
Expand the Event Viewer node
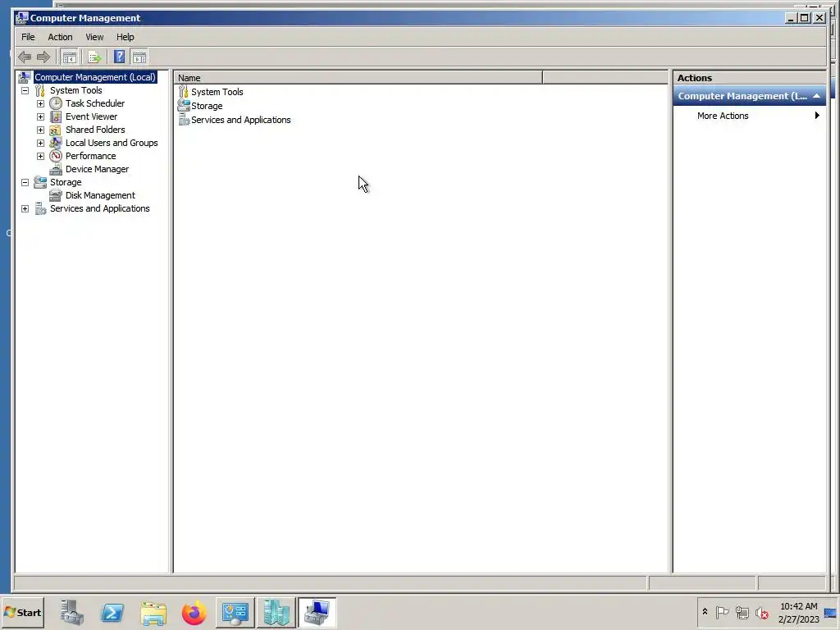(40, 116)
